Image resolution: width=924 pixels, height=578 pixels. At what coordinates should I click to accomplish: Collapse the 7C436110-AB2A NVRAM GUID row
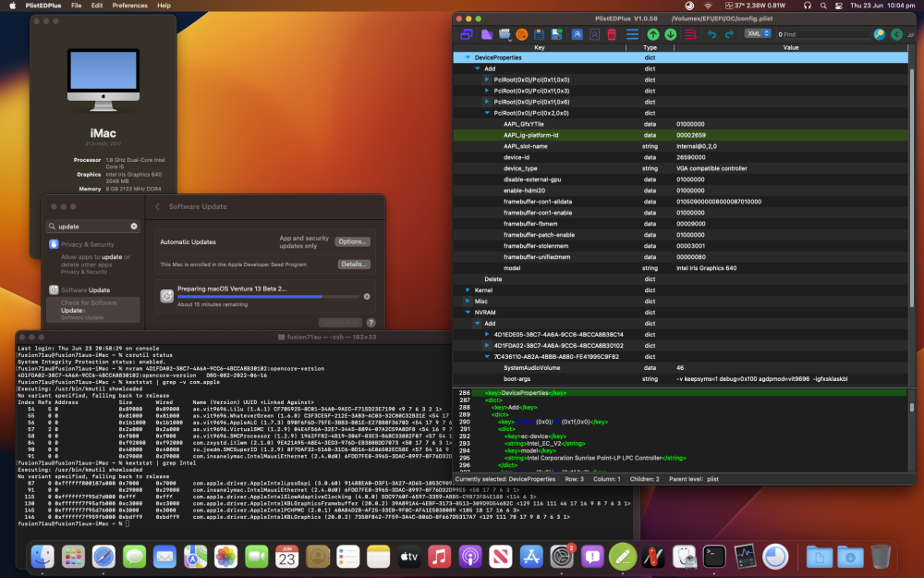[x=487, y=356]
